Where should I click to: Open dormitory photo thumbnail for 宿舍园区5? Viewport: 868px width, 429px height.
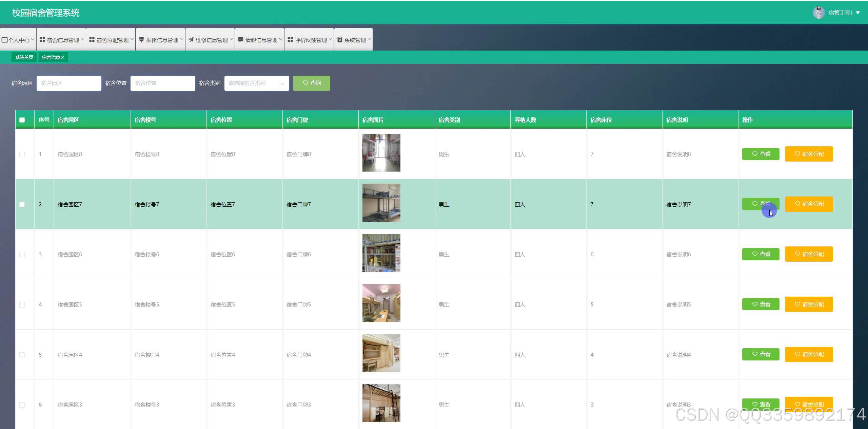(x=381, y=303)
